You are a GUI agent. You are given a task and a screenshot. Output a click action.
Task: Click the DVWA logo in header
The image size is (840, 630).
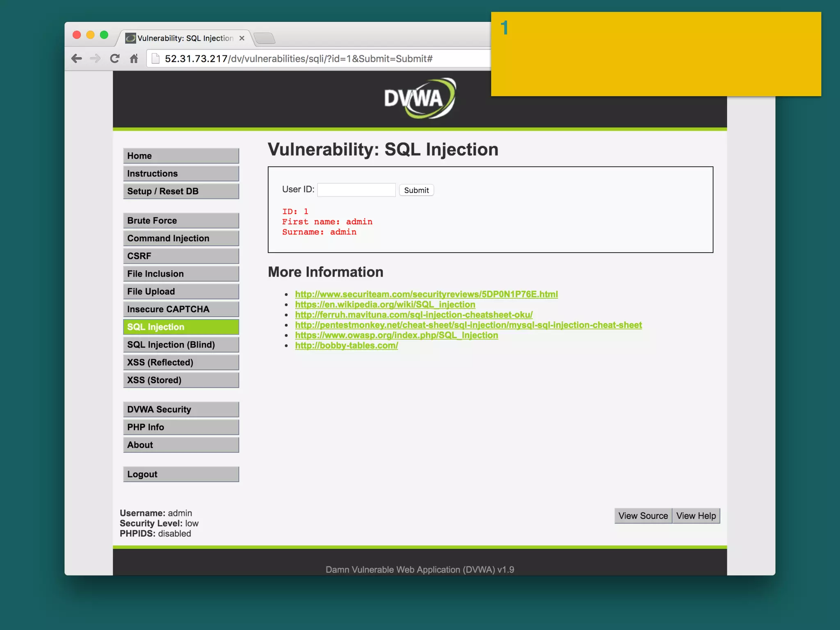[x=420, y=98]
